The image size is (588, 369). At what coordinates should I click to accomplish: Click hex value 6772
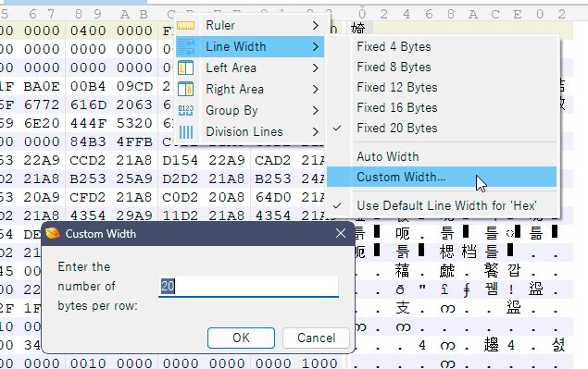click(x=42, y=105)
